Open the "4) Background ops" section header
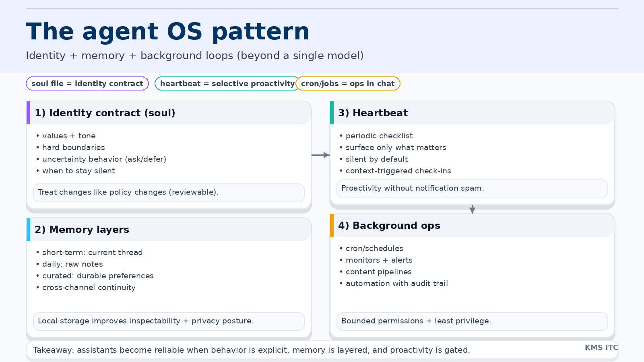 pyautogui.click(x=389, y=226)
